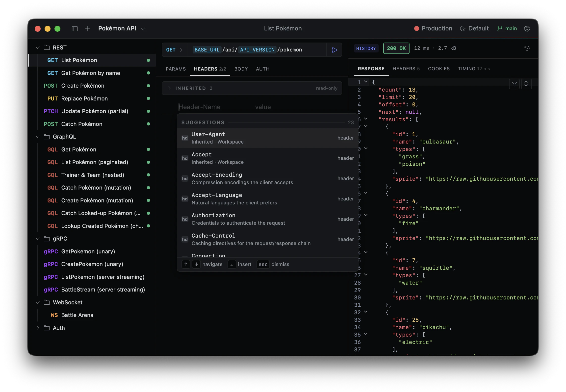566x392 pixels.
Task: Click the WebSocket folder icon
Action: pyautogui.click(x=47, y=302)
